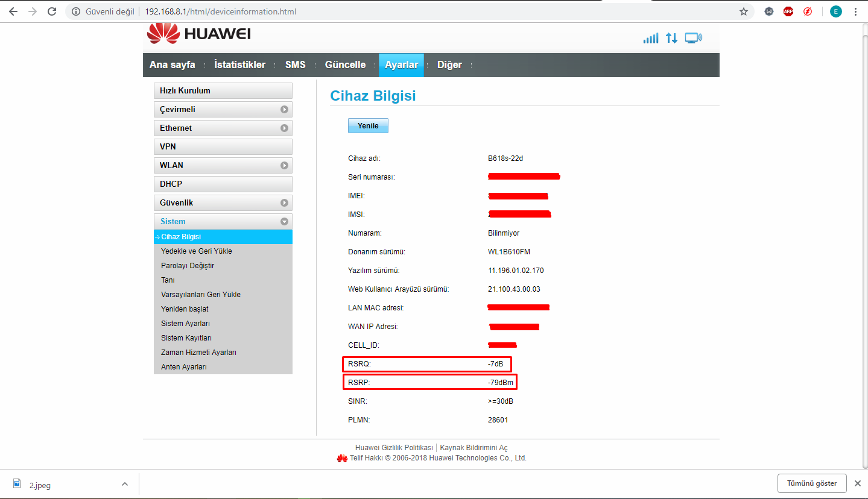This screenshot has width=868, height=499.
Task: Select Cihaz Bilgisi in sidebar
Action: point(223,237)
